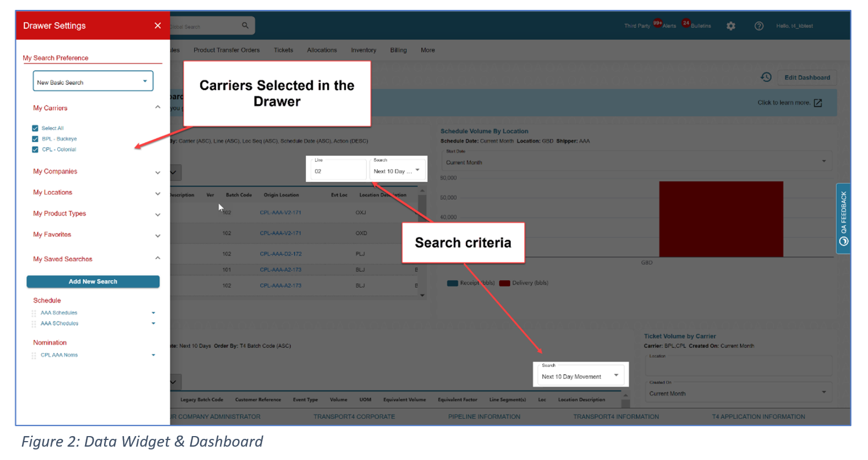The width and height of the screenshot is (868, 460).
Task: Open the help question mark icon
Action: coord(758,26)
